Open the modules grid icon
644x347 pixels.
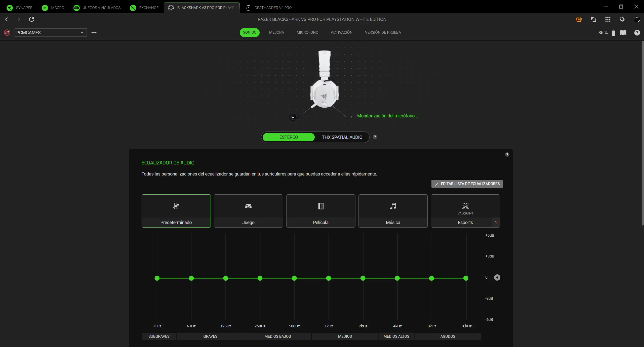(608, 19)
